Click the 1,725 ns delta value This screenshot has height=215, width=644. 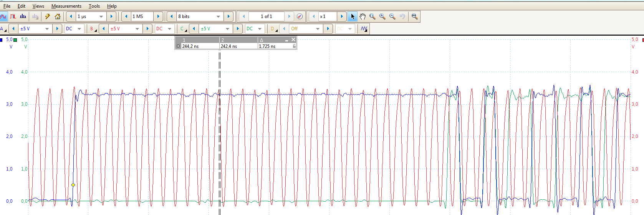pos(267,46)
